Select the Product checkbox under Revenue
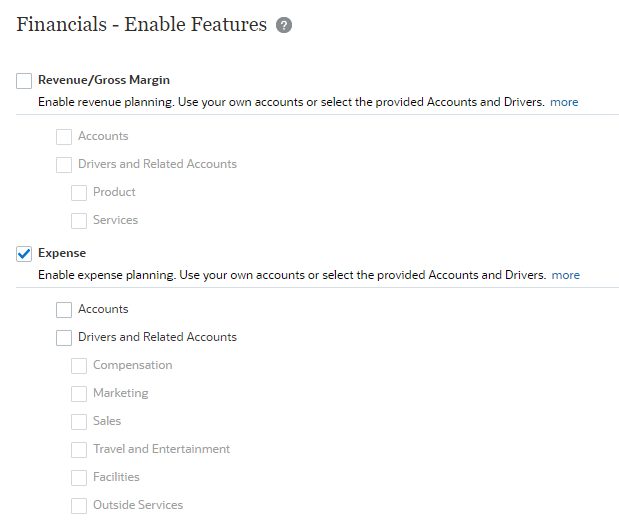The image size is (619, 531). pyautogui.click(x=79, y=193)
